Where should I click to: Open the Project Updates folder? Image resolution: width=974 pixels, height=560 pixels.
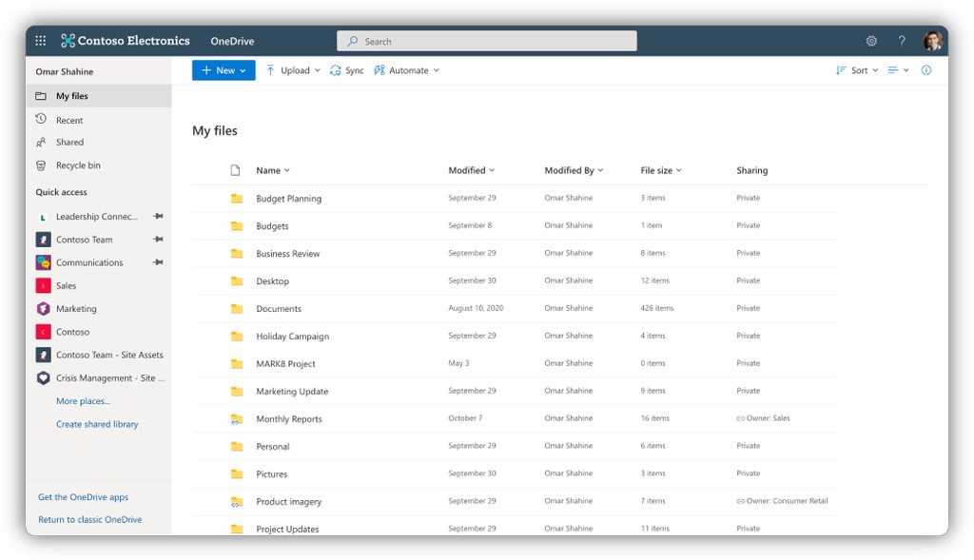pyautogui.click(x=287, y=529)
